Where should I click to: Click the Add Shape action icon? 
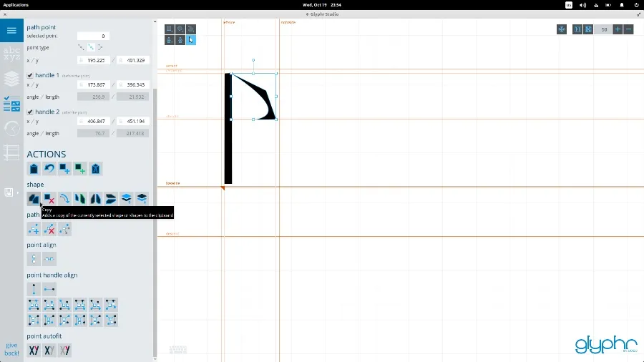pos(65,169)
